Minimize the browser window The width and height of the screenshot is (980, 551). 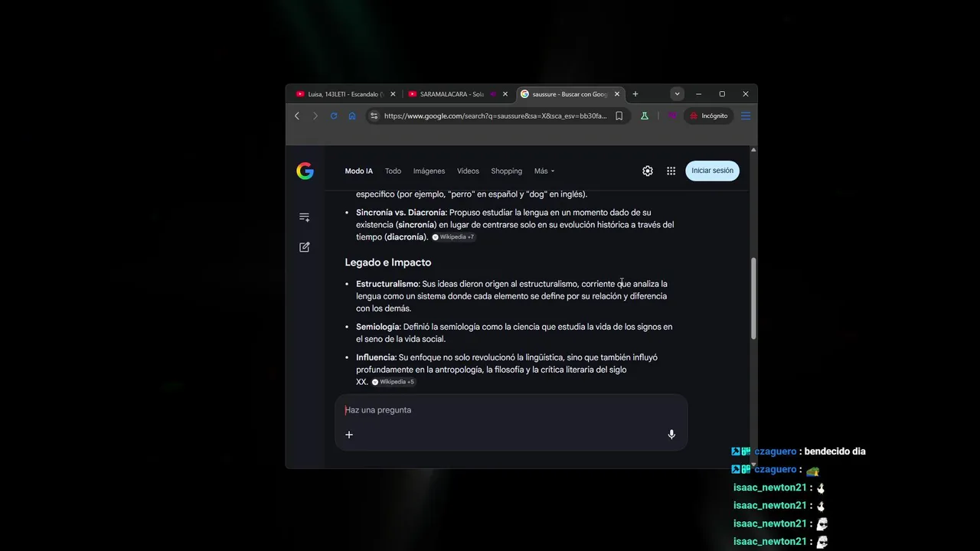[698, 94]
